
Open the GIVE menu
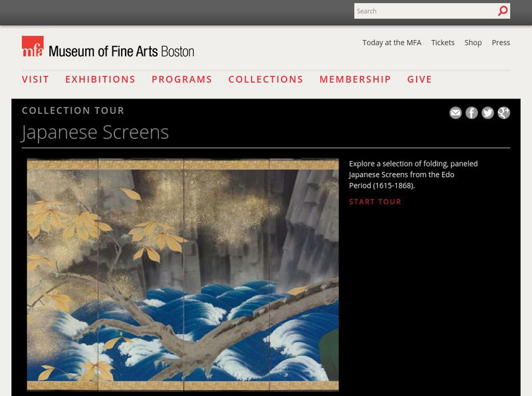[x=419, y=79]
